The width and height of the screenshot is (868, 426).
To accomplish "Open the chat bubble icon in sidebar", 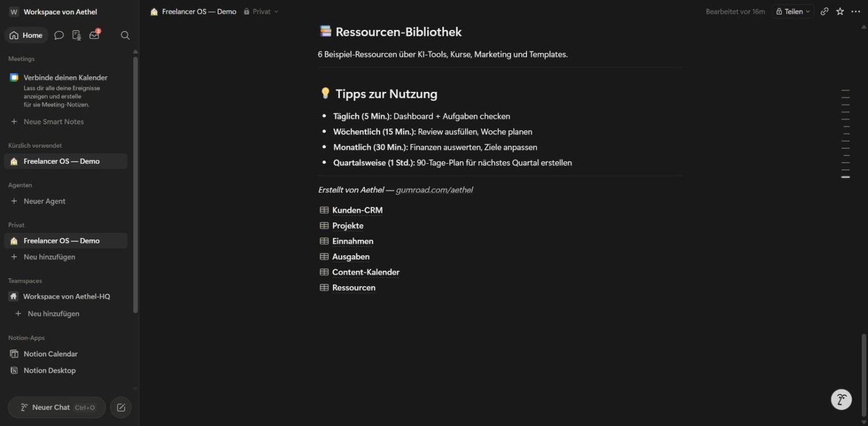I will click(x=59, y=35).
